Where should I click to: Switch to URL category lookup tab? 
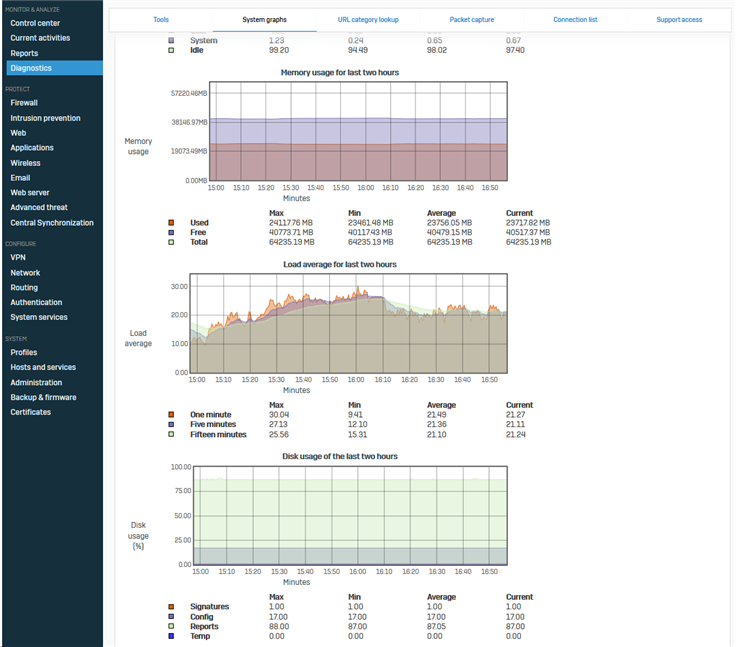369,20
